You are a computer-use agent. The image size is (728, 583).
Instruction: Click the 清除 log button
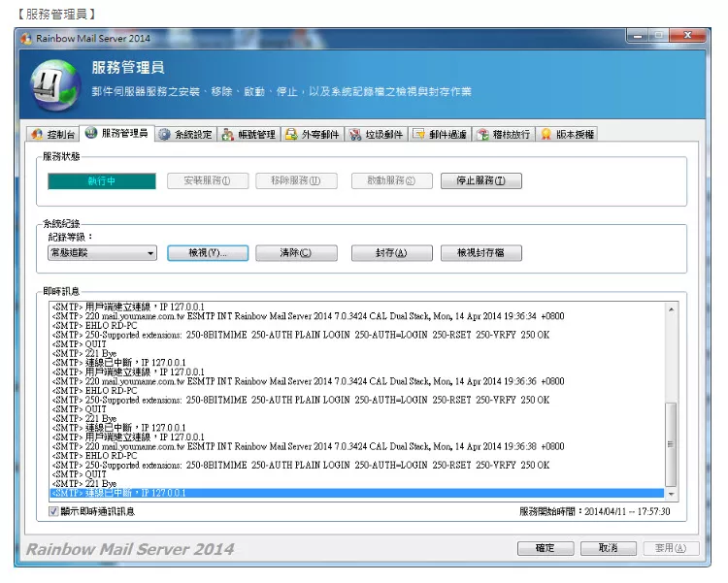(296, 253)
